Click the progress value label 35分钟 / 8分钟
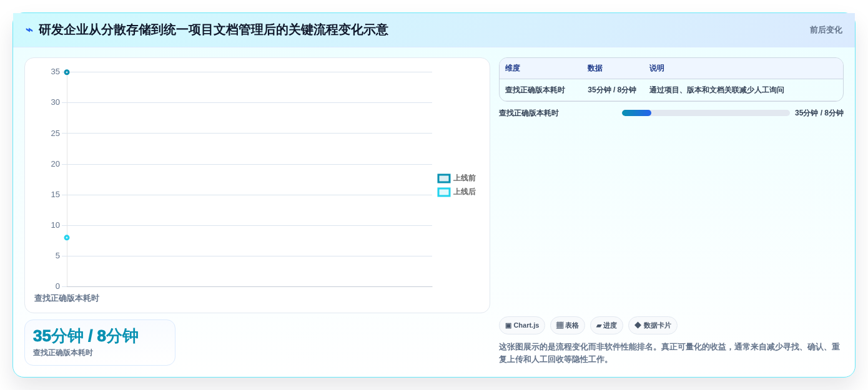This screenshot has width=868, height=390. tap(819, 114)
